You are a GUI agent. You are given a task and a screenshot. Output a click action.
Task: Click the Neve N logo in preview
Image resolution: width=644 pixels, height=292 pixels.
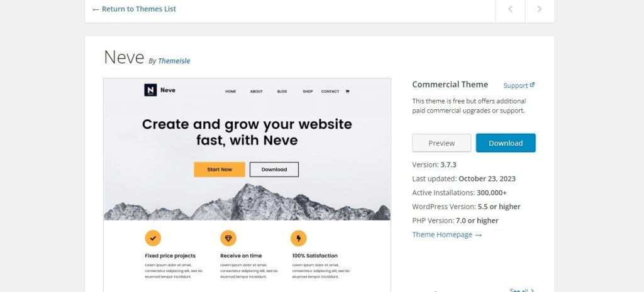pos(150,90)
